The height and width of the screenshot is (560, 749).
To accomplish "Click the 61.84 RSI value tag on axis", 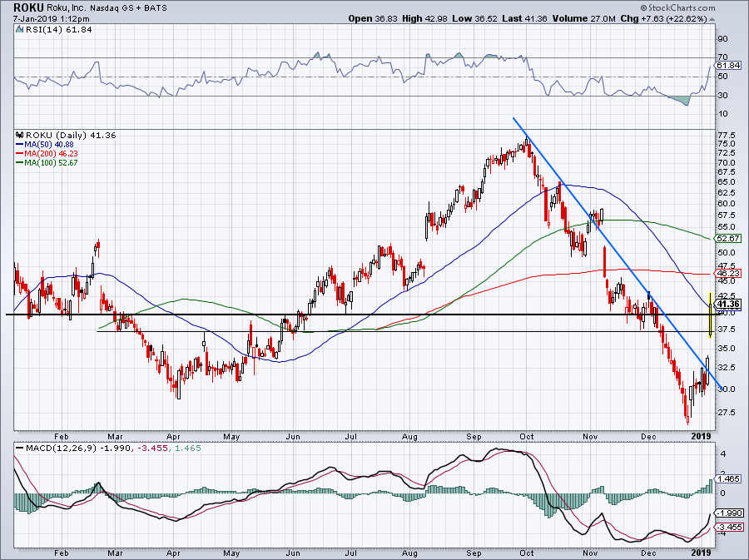I will point(728,66).
